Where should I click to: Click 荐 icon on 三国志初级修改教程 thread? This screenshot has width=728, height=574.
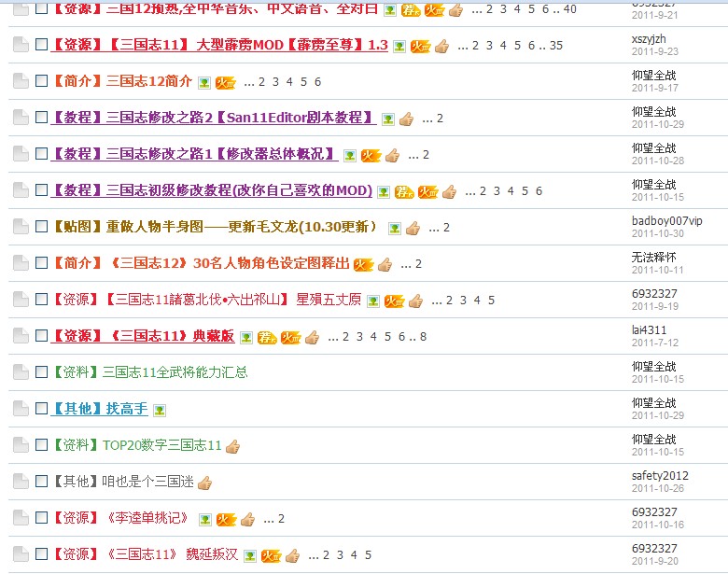(403, 191)
